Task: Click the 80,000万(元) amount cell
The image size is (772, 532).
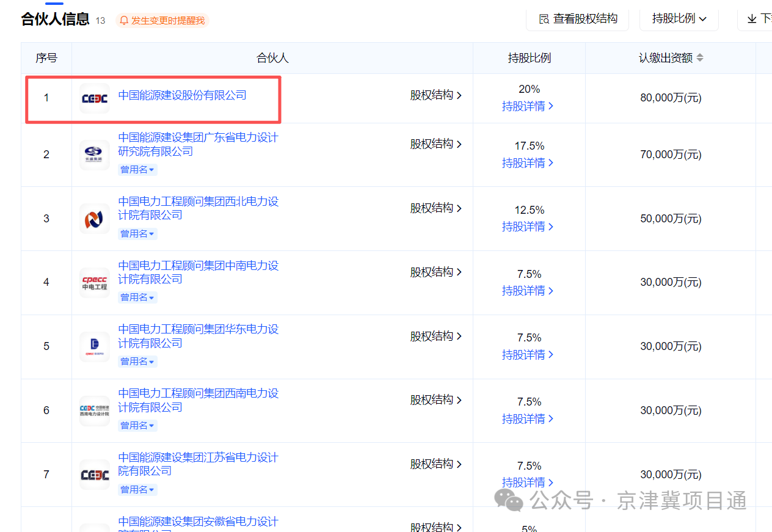Action: (x=671, y=98)
